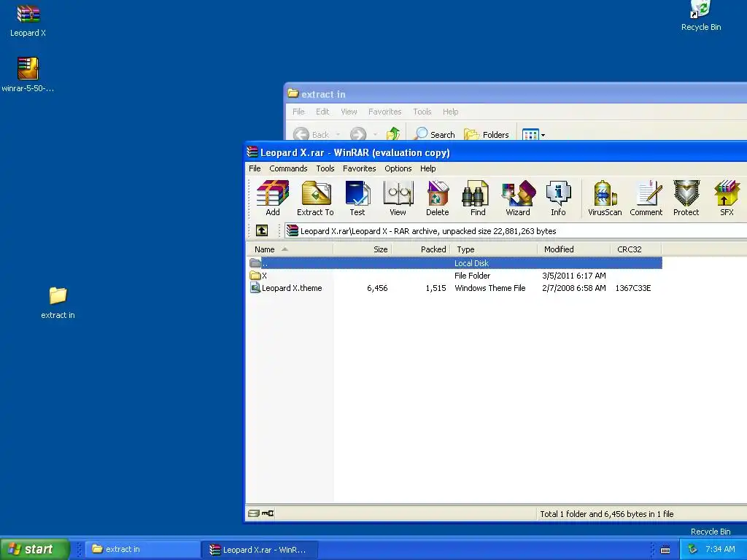The height and width of the screenshot is (560, 747).
Task: Sort by the Modified column header
Action: tap(573, 249)
